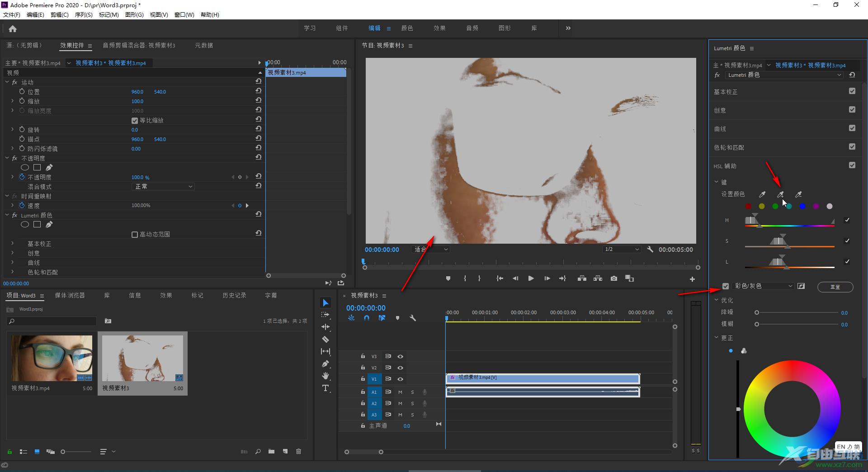Image resolution: width=868 pixels, height=472 pixels.
Task: Toggle the 基本校正 section checkbox
Action: (852, 91)
